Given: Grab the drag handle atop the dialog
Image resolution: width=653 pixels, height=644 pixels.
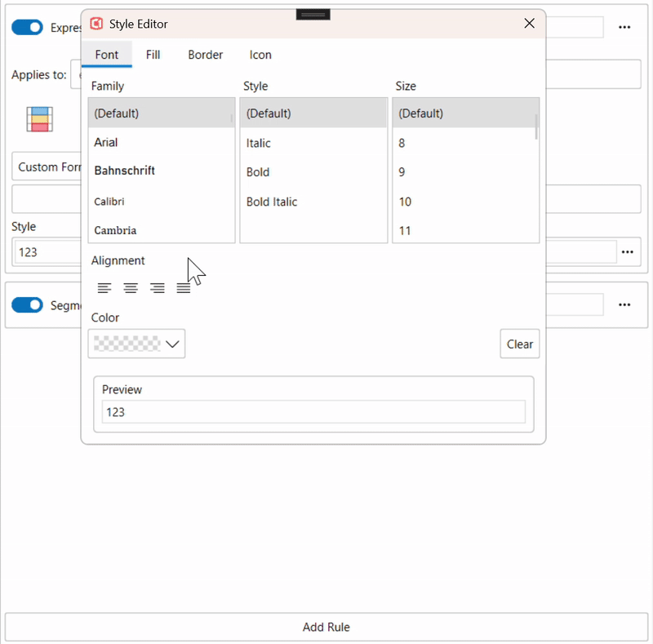Looking at the screenshot, I should [313, 14].
